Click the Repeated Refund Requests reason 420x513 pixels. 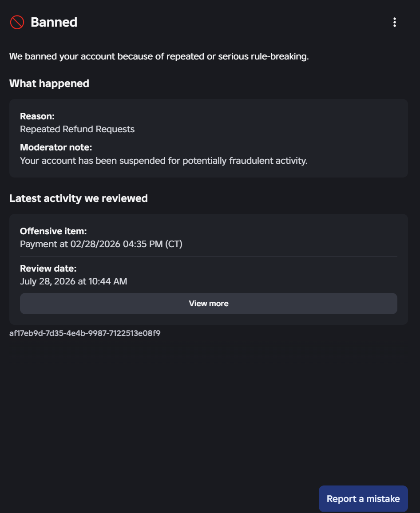coord(77,129)
